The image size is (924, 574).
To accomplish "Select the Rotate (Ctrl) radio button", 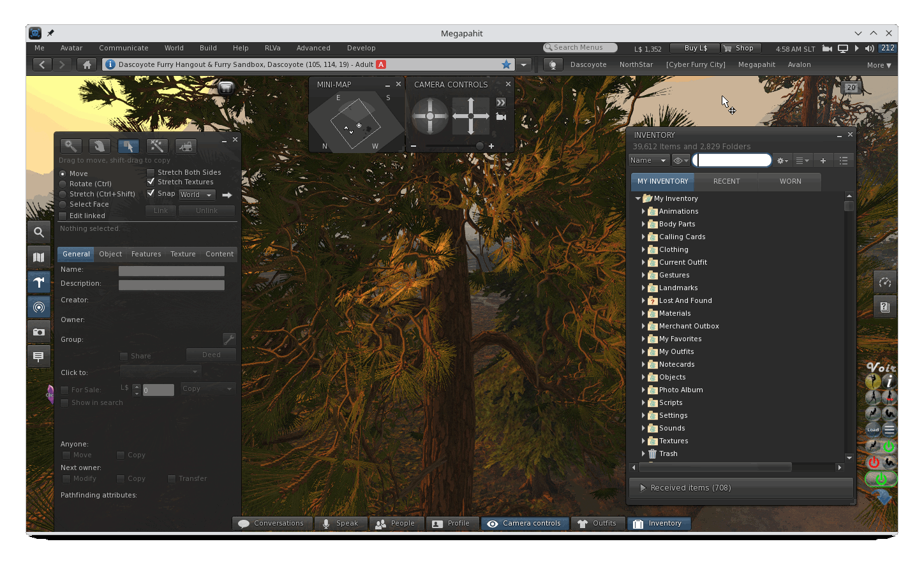I will [x=63, y=184].
